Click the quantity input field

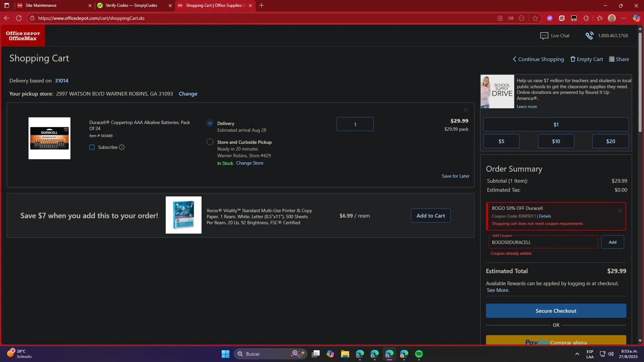(x=355, y=124)
